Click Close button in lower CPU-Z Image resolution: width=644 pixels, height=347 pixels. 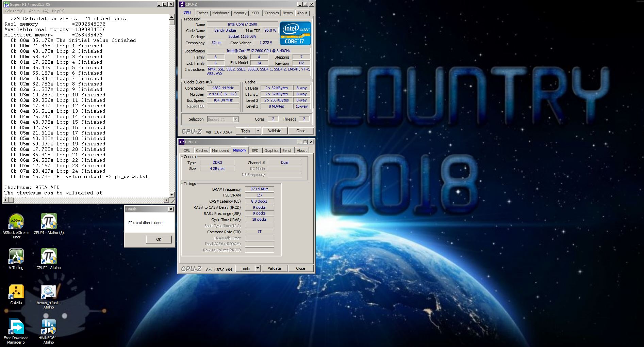[x=300, y=268]
